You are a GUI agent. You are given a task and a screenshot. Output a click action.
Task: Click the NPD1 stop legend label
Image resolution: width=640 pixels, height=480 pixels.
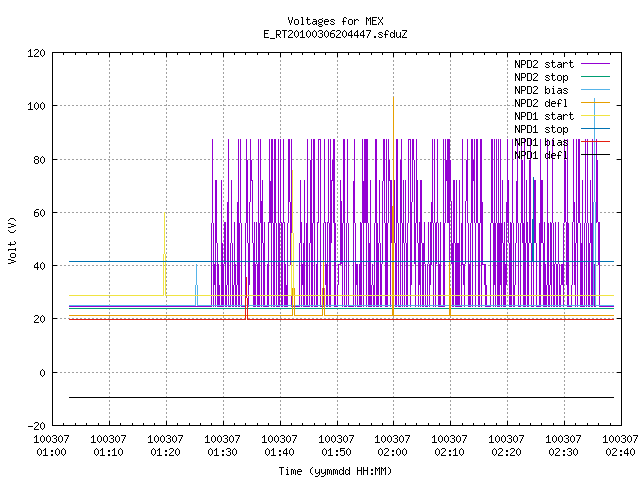[x=541, y=129]
